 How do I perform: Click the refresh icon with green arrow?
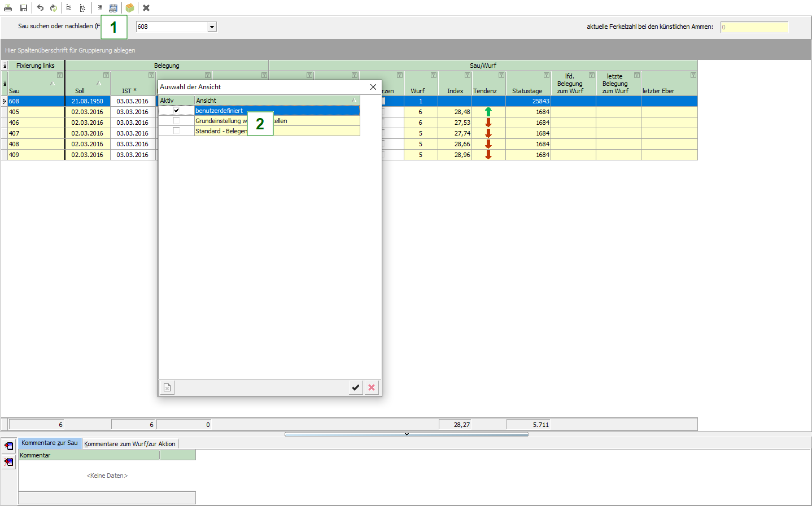(54, 8)
